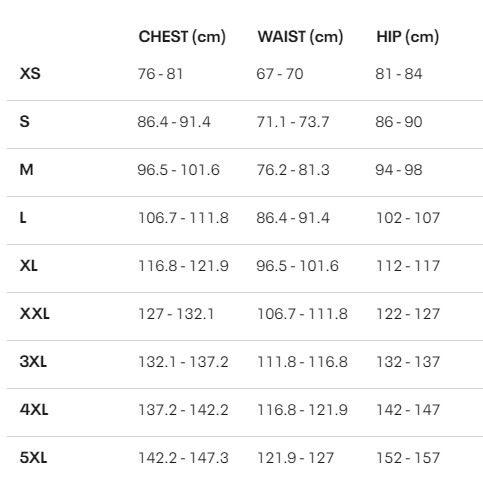This screenshot has height=485, width=483.
Task: Click the CHEST (cm) column header
Action: (x=182, y=37)
